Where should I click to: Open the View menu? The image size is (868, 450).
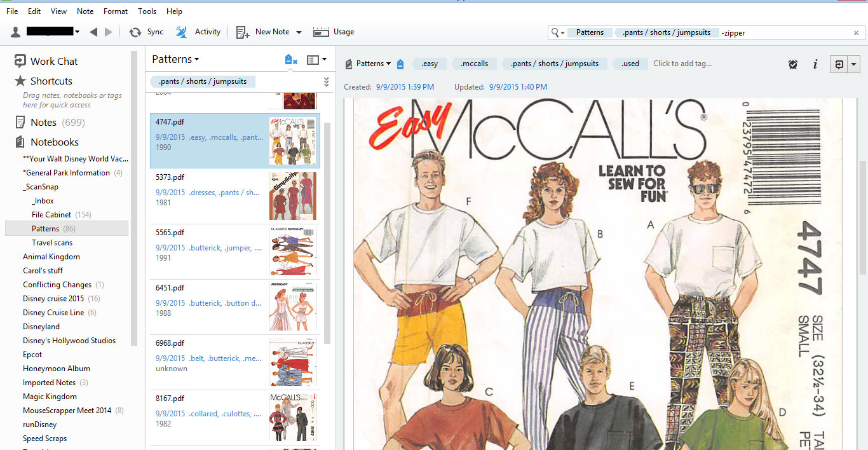[x=58, y=11]
